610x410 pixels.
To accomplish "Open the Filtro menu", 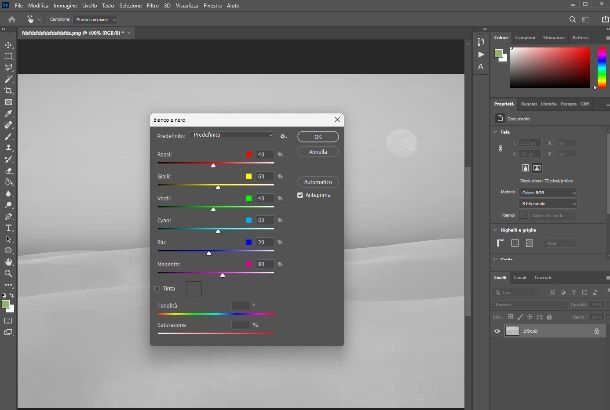I will [152, 5].
